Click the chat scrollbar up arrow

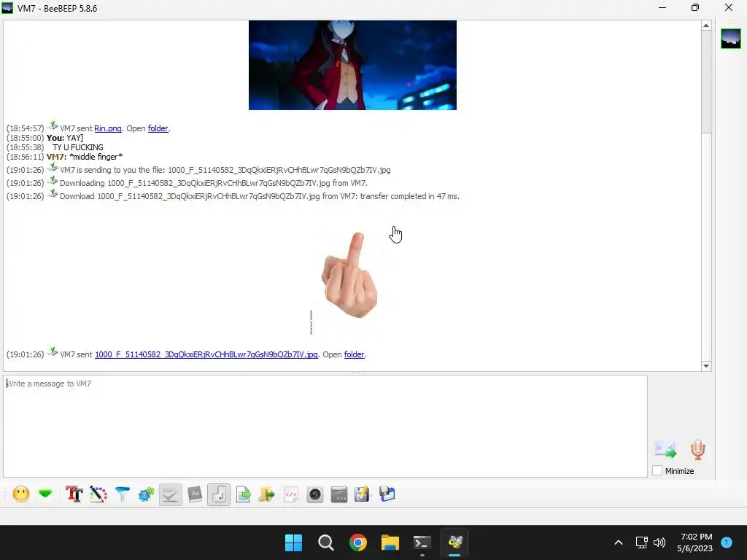pyautogui.click(x=706, y=26)
